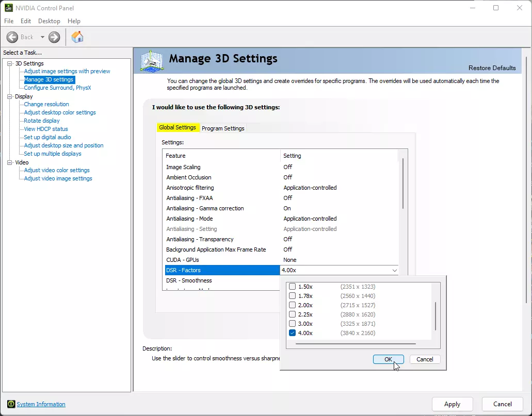
Task: Open View HDCP status
Action: click(46, 129)
